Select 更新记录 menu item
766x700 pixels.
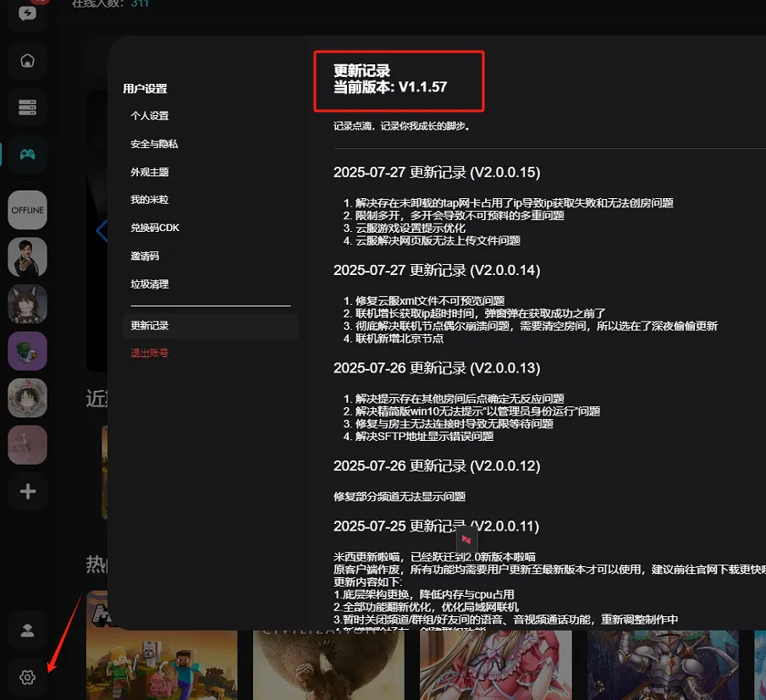(x=211, y=326)
